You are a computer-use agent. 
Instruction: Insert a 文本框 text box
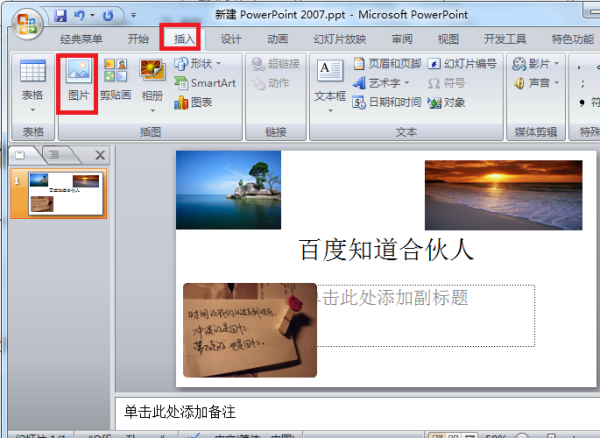(330, 80)
